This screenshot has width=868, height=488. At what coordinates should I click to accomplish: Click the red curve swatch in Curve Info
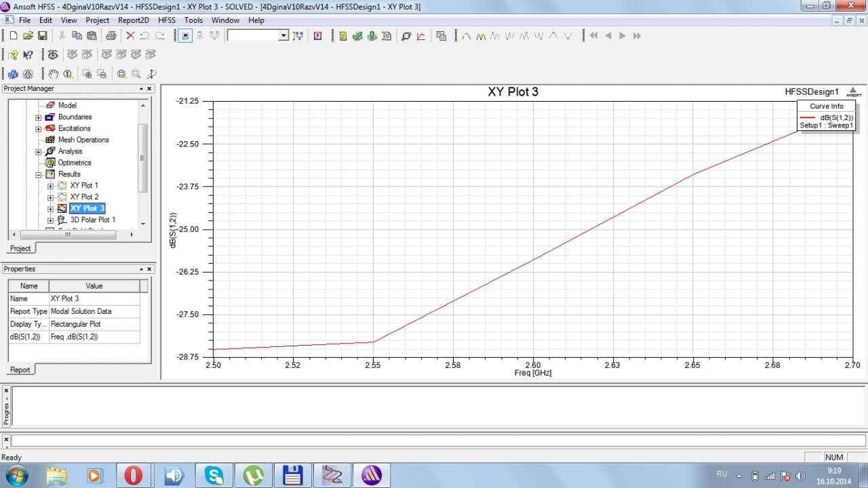(807, 118)
